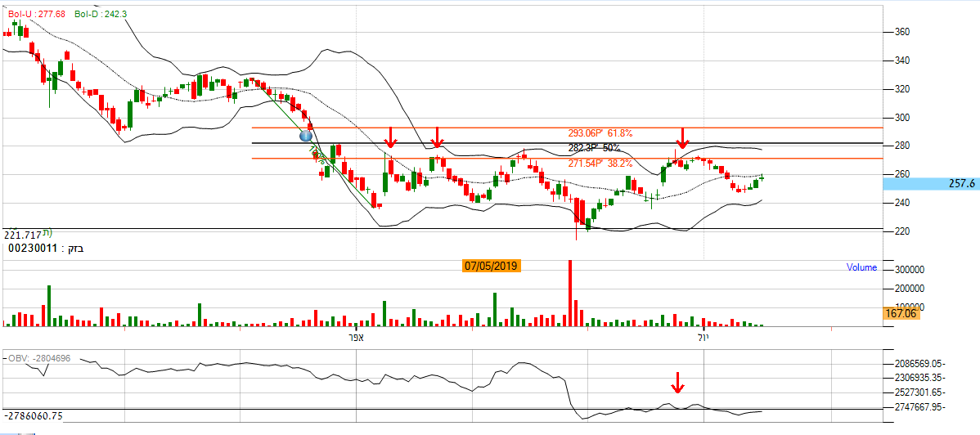Select the orange 167.06 volume value tag

[x=898, y=313]
